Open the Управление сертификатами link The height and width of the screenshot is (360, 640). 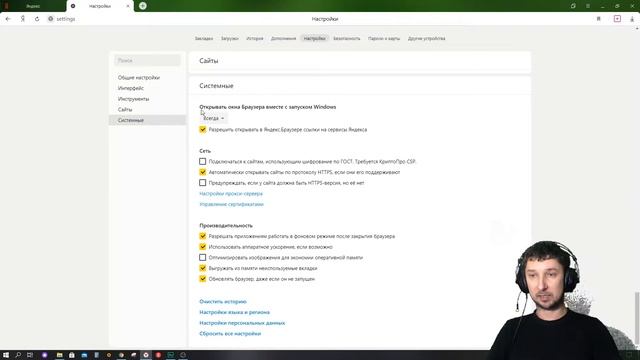pos(231,204)
